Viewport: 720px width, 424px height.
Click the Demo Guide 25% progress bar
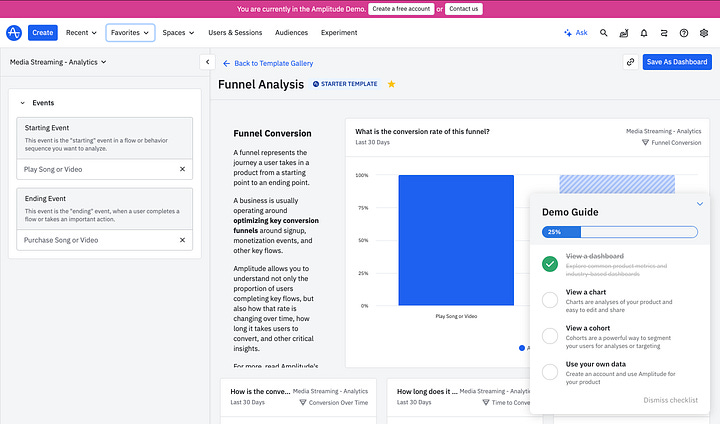(619, 232)
